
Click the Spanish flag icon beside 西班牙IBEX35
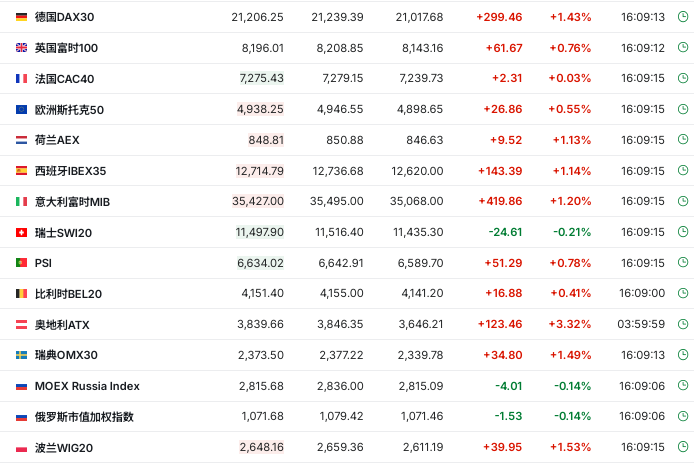tap(21, 171)
